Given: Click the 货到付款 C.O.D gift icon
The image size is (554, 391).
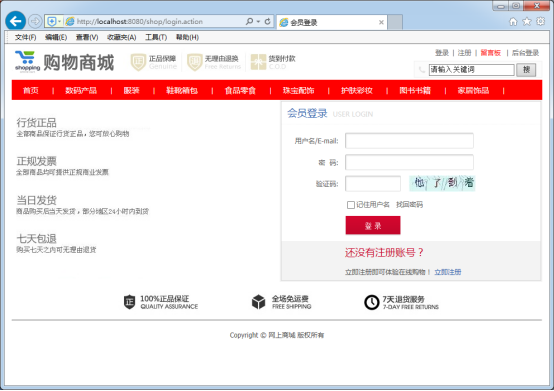Looking at the screenshot, I should (x=258, y=62).
